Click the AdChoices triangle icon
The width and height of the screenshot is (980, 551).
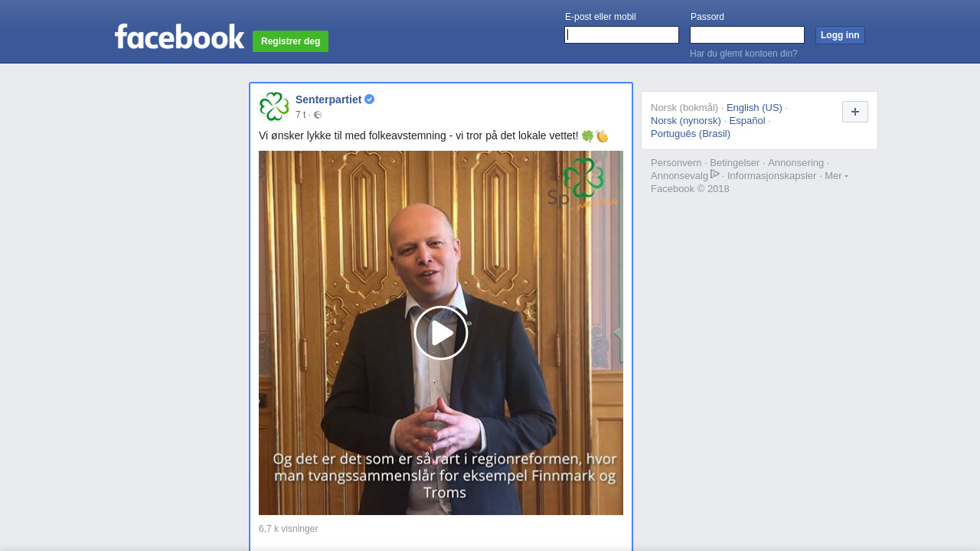715,174
